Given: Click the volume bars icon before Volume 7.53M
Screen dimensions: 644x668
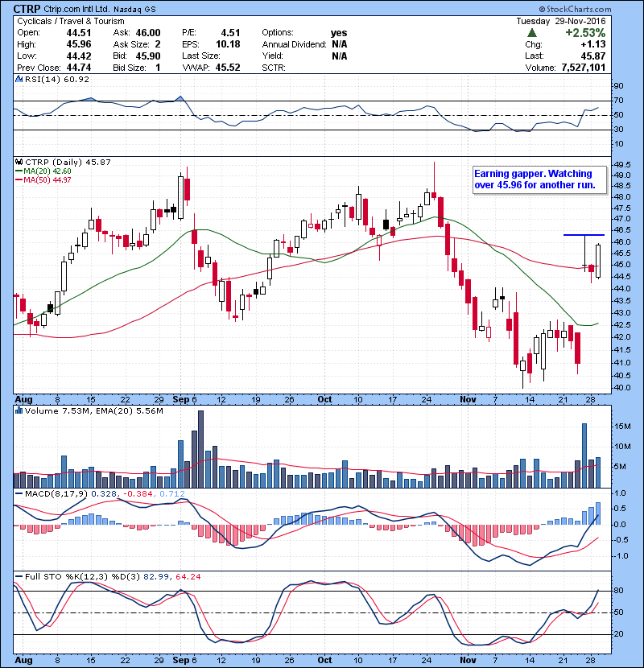Looking at the screenshot, I should coord(19,410).
